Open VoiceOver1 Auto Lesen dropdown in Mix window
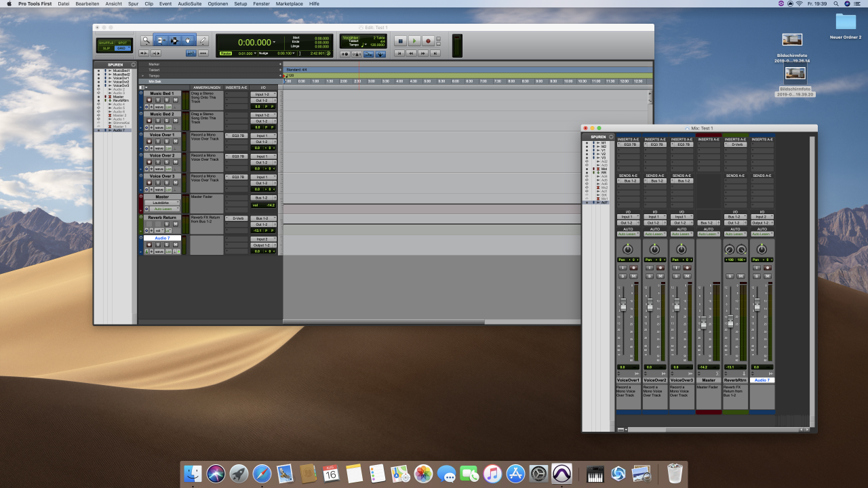This screenshot has width=868, height=488. pyautogui.click(x=628, y=234)
